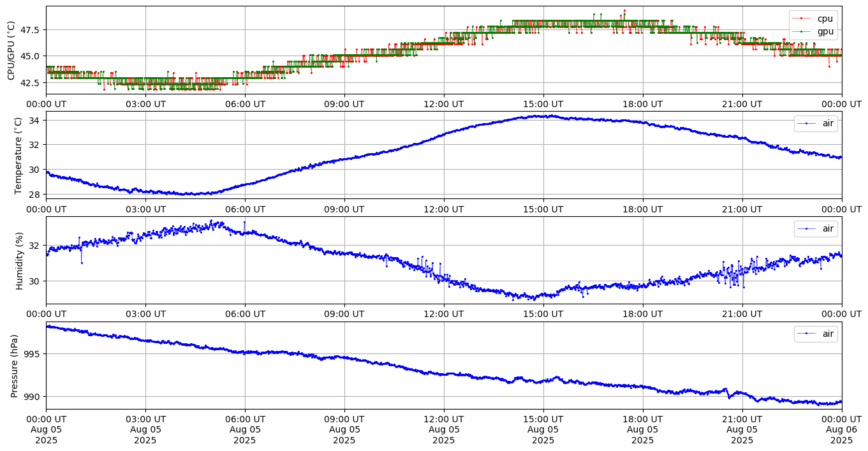Click "12:00 UT Aug 05 2025" Pressure tick label
The image size is (868, 451).
pos(444,429)
